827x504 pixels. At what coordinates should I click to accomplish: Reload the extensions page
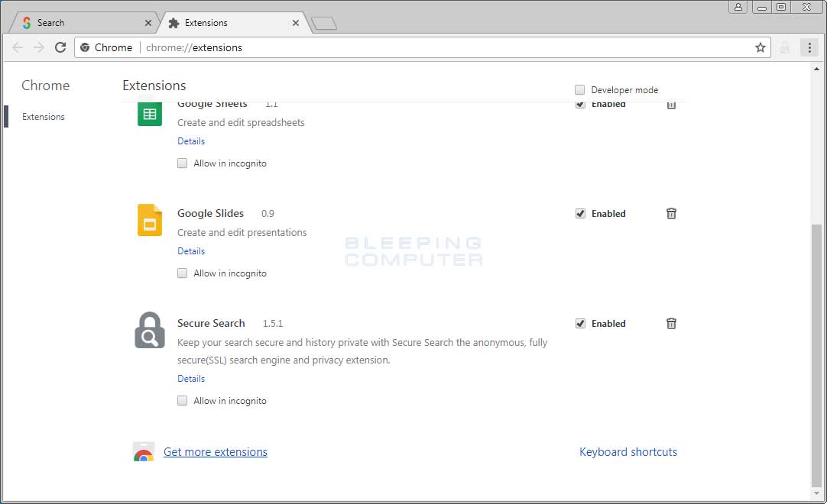(x=60, y=47)
